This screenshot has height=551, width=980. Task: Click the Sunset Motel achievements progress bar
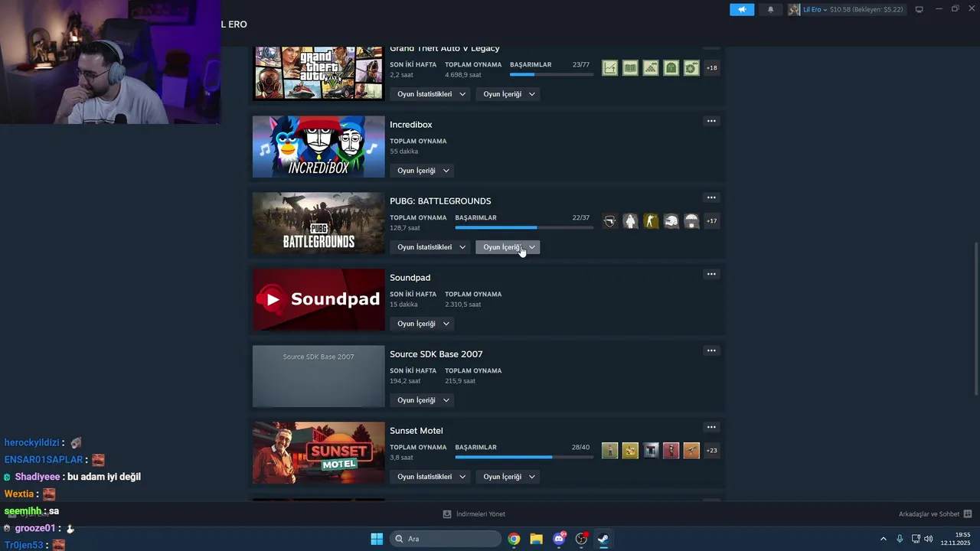[524, 457]
